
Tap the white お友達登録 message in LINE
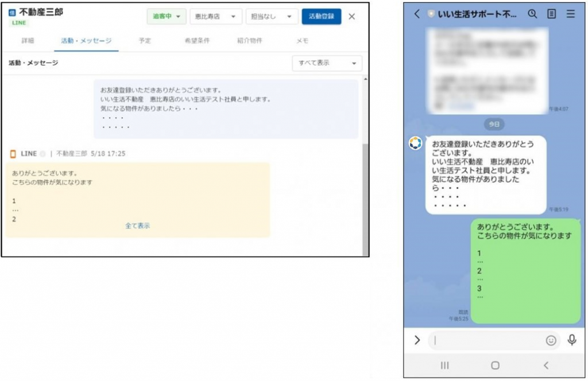(x=486, y=174)
